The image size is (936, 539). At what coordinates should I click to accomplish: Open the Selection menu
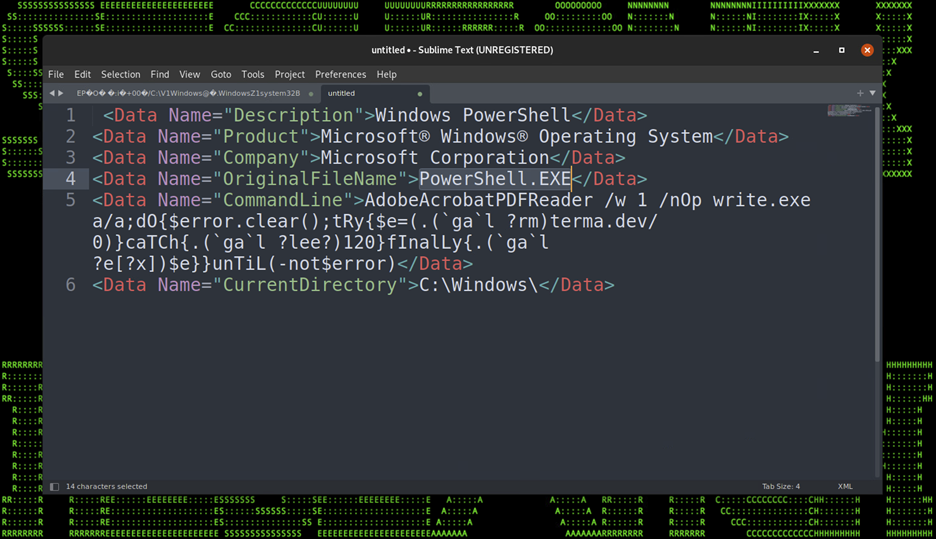click(x=120, y=74)
